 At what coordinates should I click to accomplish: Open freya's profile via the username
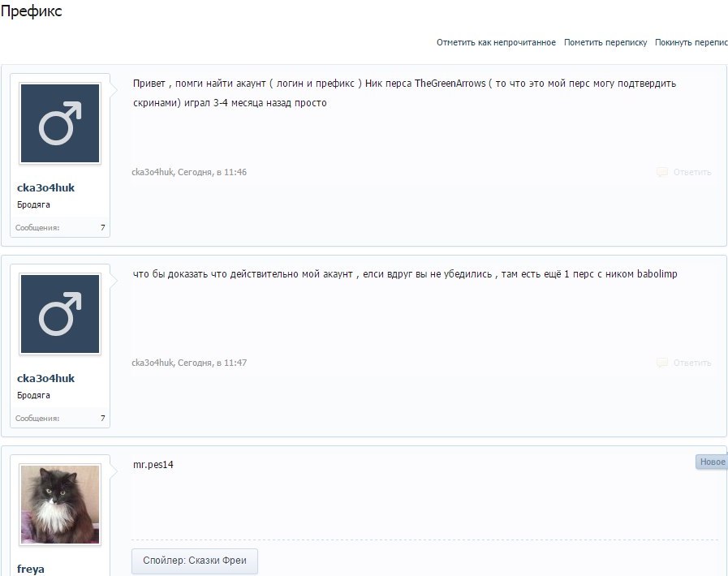pyautogui.click(x=31, y=569)
